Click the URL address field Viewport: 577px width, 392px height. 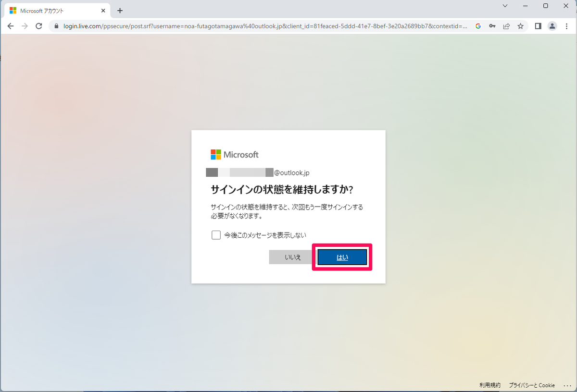(x=265, y=26)
